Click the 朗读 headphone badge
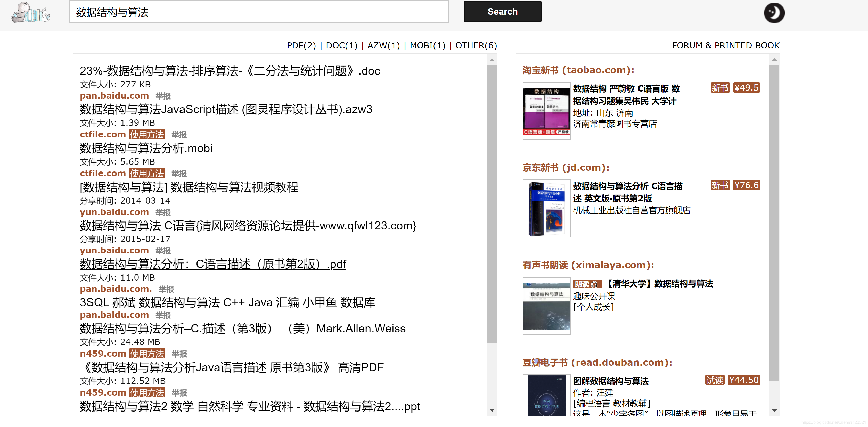Screen dimensions: 868x427 click(587, 284)
